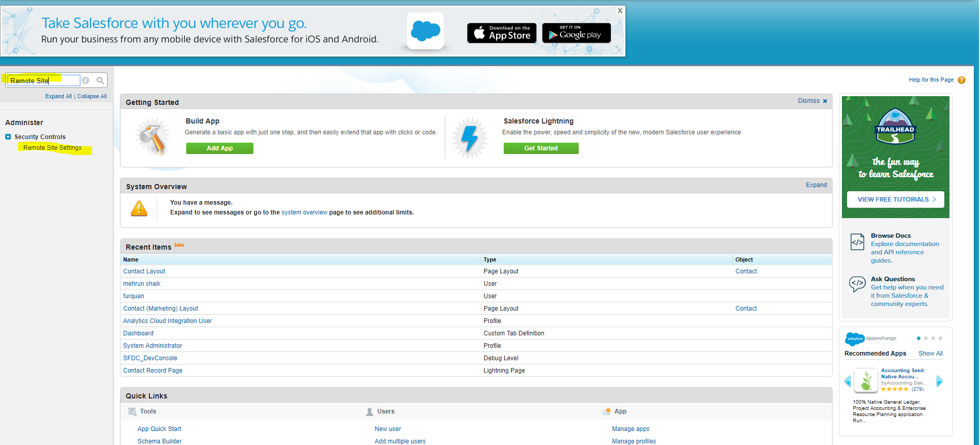
Task: Click the Trailhead logo badge
Action: [x=895, y=126]
